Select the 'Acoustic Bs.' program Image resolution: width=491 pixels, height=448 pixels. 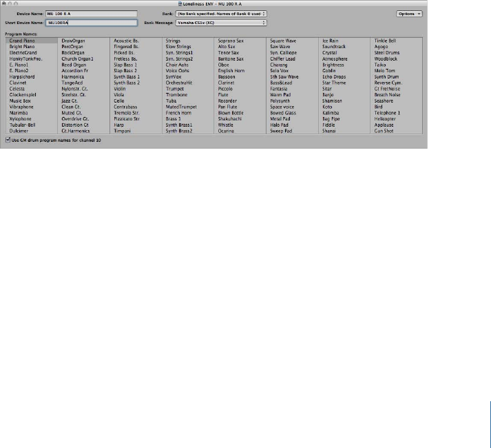[126, 41]
